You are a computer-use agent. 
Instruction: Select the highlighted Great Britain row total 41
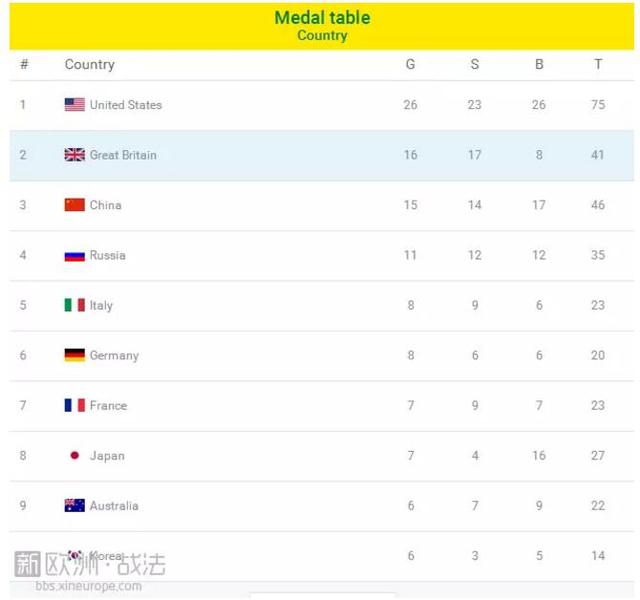tap(598, 155)
